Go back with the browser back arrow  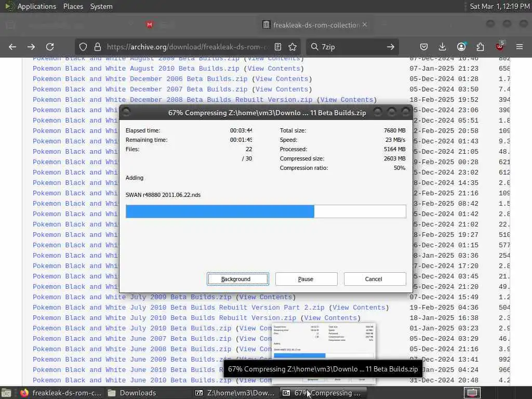[x=12, y=47]
